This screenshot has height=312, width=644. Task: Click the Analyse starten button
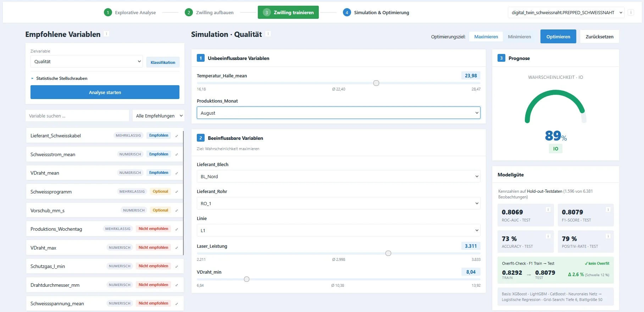pos(105,92)
